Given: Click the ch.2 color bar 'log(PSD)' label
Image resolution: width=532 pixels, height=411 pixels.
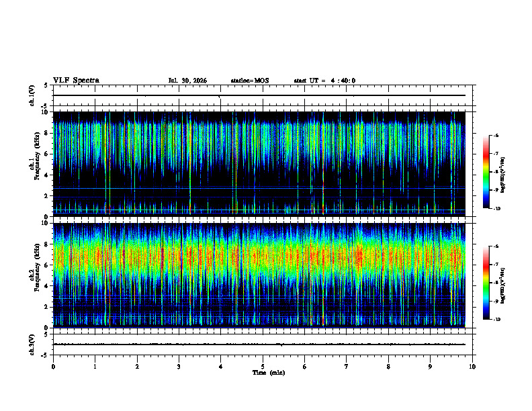Looking at the screenshot, I should click(x=502, y=285).
